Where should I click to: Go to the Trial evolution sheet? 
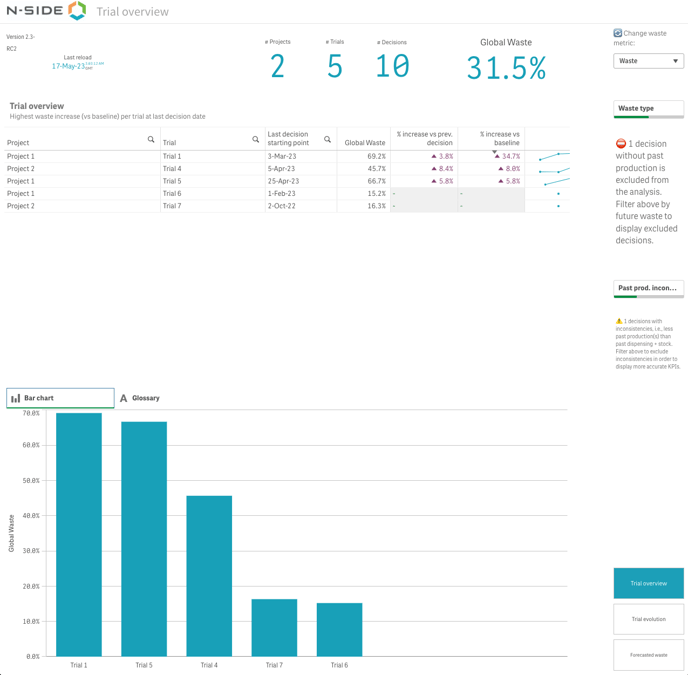pyautogui.click(x=648, y=619)
